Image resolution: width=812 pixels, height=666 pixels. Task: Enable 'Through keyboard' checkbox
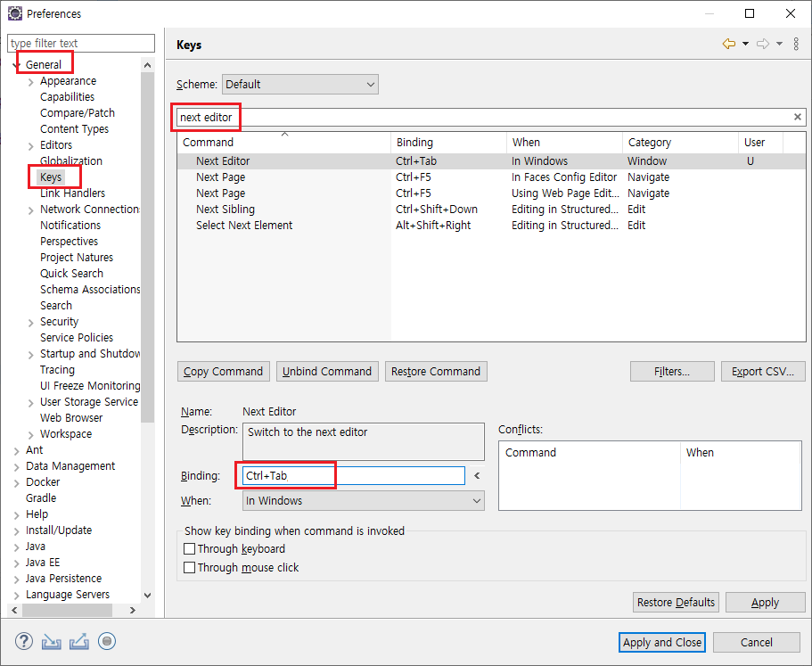click(189, 549)
